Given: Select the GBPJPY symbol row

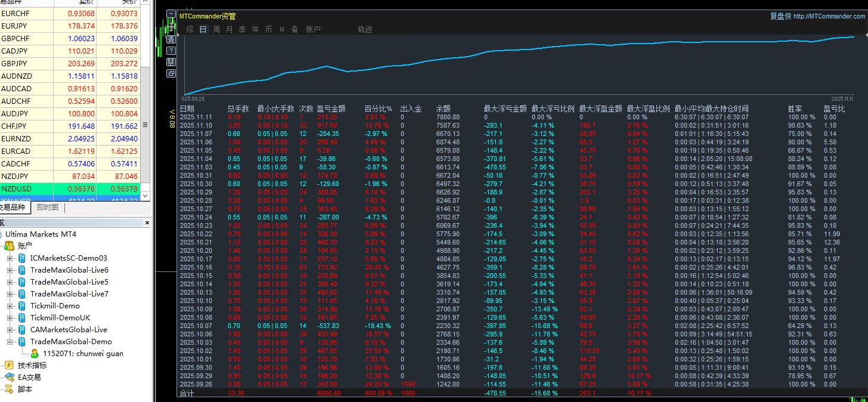Looking at the screenshot, I should click(x=69, y=63).
